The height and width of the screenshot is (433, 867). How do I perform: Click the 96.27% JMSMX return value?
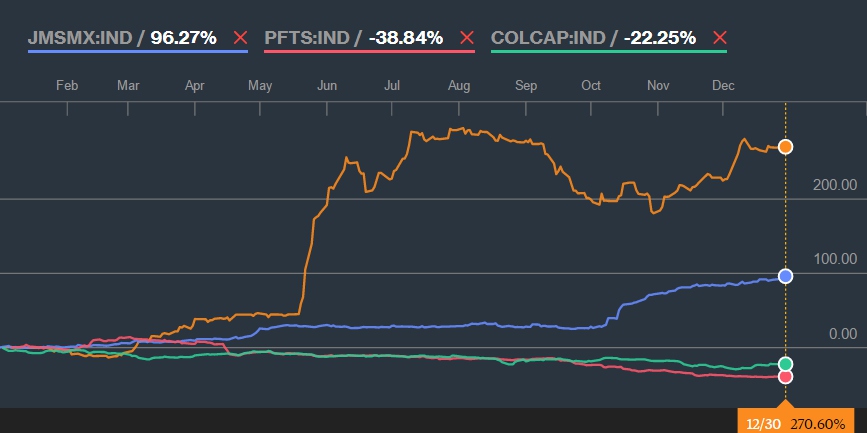pos(184,38)
